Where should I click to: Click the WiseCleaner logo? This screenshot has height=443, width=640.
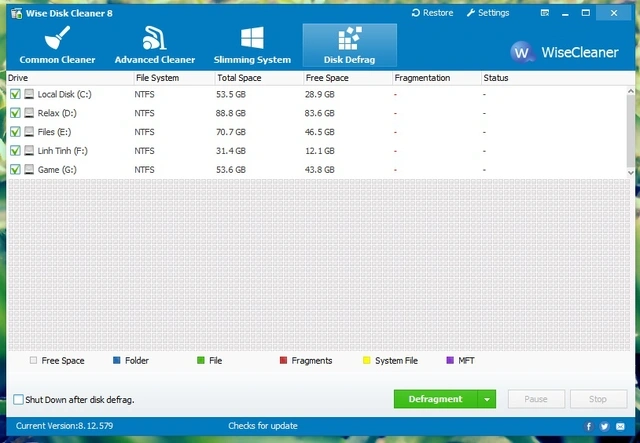[564, 52]
